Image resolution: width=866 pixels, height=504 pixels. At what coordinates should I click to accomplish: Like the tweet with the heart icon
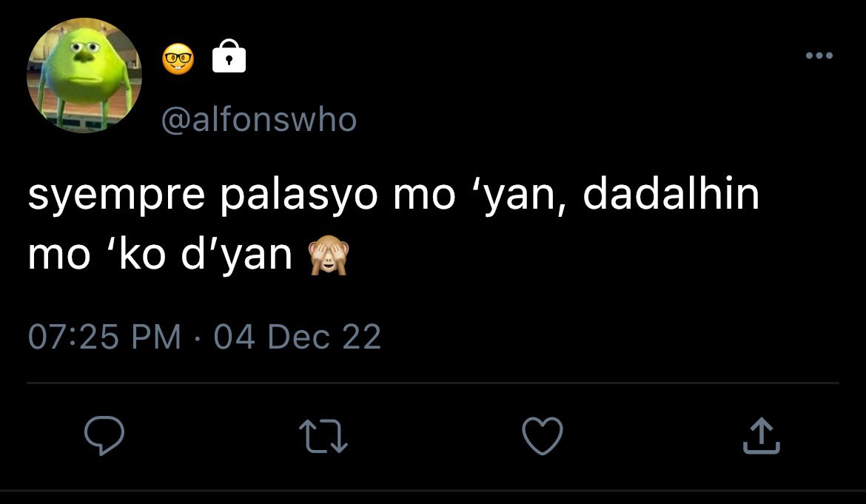click(543, 436)
